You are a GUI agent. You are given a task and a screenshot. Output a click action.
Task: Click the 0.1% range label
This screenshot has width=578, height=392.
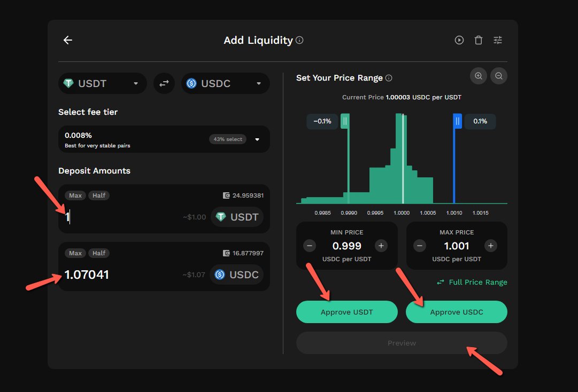(x=480, y=121)
